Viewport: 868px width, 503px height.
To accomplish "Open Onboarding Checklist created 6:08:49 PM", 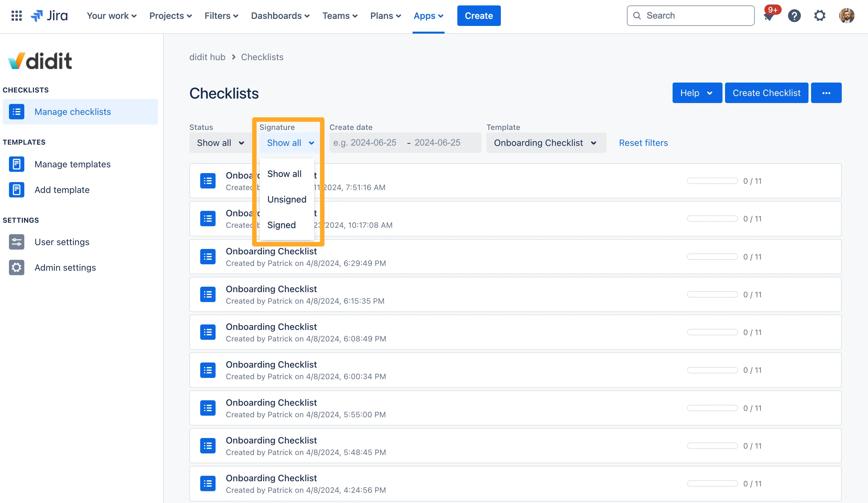I will 515,332.
